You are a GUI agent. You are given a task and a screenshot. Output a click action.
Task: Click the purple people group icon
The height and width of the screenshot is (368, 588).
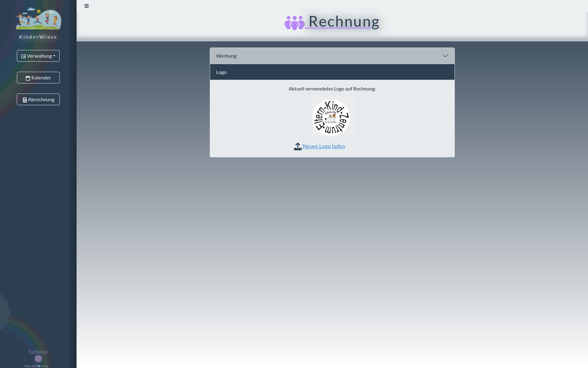pos(294,23)
